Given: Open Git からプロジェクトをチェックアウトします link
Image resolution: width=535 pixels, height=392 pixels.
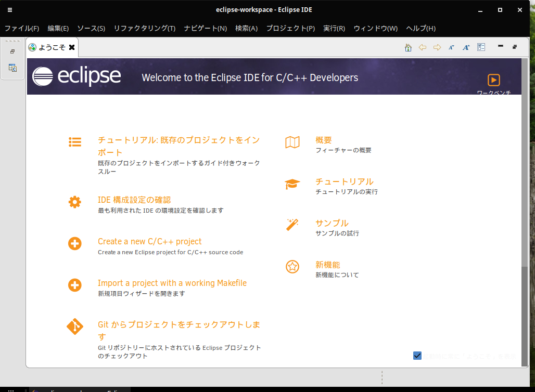Looking at the screenshot, I should pyautogui.click(x=179, y=331).
